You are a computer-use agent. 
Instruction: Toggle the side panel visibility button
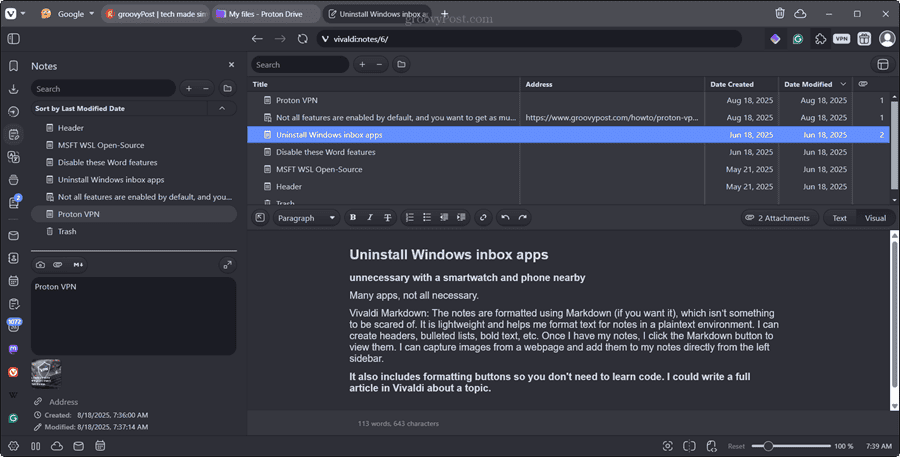coord(14,39)
